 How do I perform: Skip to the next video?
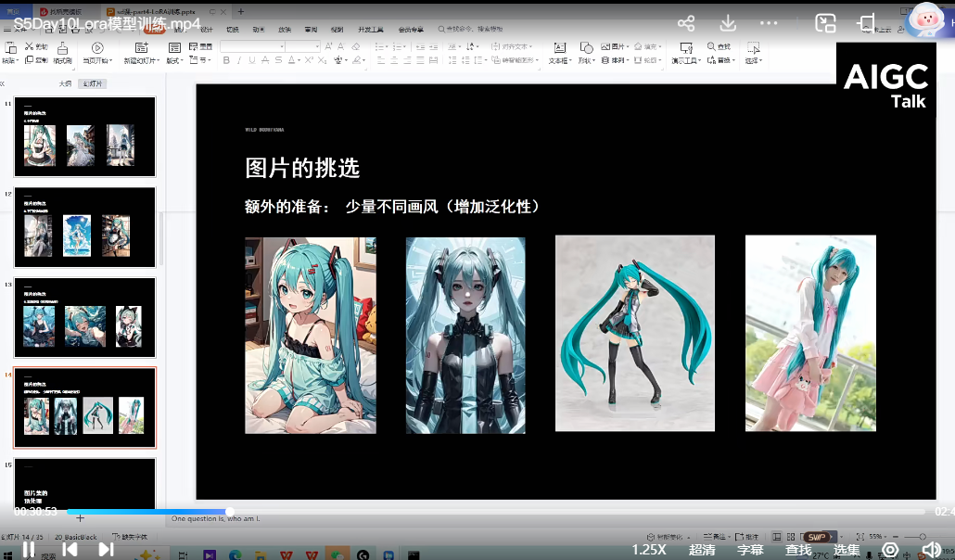[106, 550]
